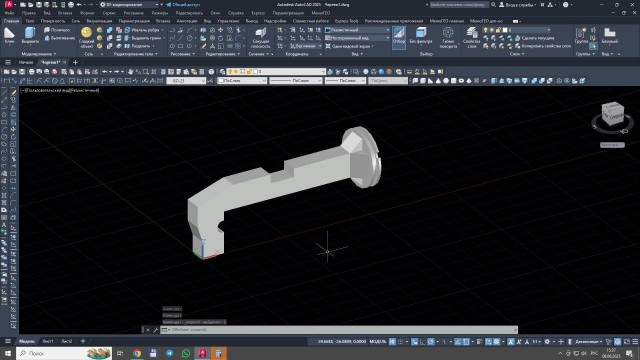
Task: Open Свойства слоя (Layer properties)
Action: 471,38
